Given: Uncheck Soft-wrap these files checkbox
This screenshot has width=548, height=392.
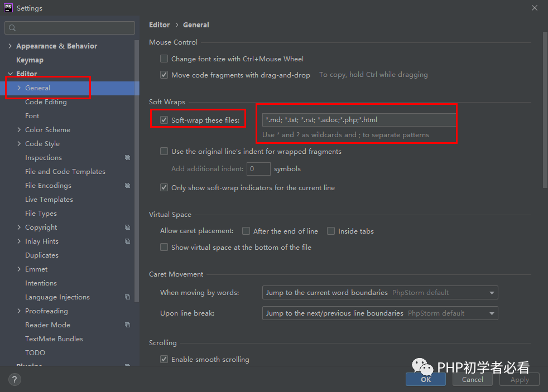Looking at the screenshot, I should pyautogui.click(x=164, y=120).
